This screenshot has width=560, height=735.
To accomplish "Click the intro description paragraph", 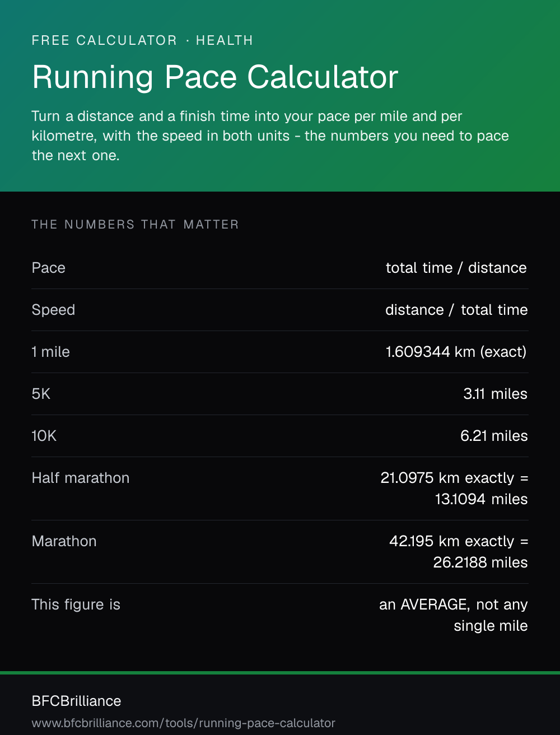I will [270, 136].
